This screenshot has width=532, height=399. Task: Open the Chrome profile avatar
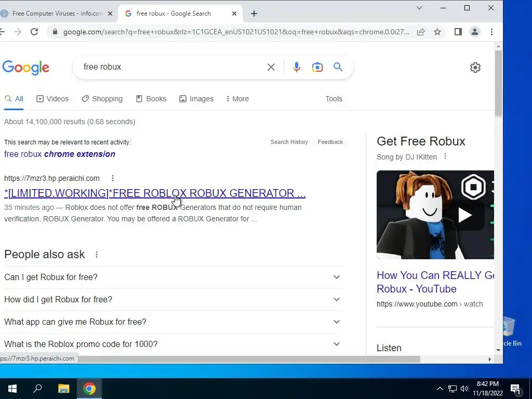coord(475,32)
